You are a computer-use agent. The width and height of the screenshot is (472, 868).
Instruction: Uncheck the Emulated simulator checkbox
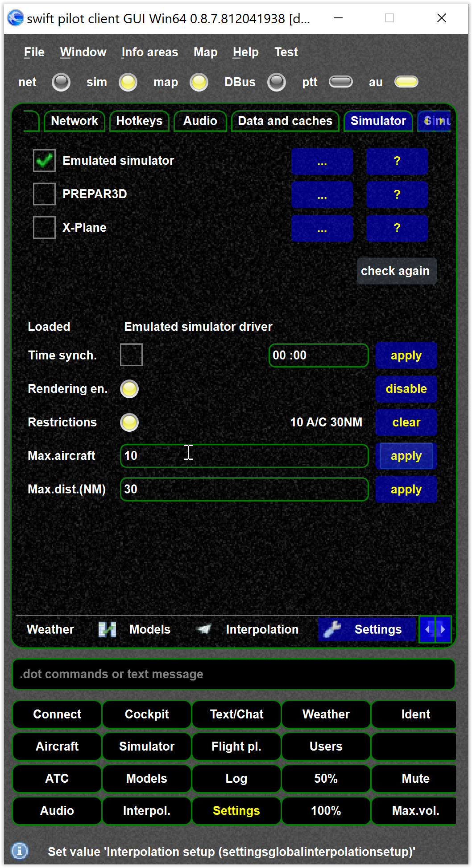[x=44, y=160]
